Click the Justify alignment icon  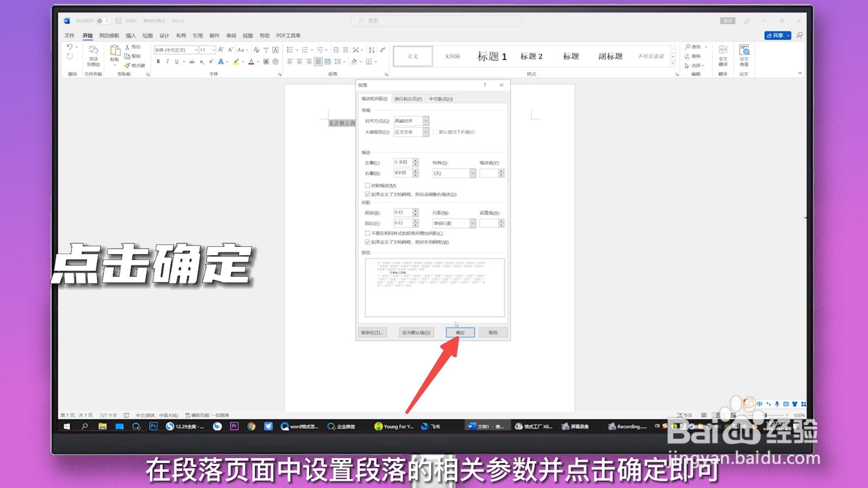pyautogui.click(x=318, y=62)
